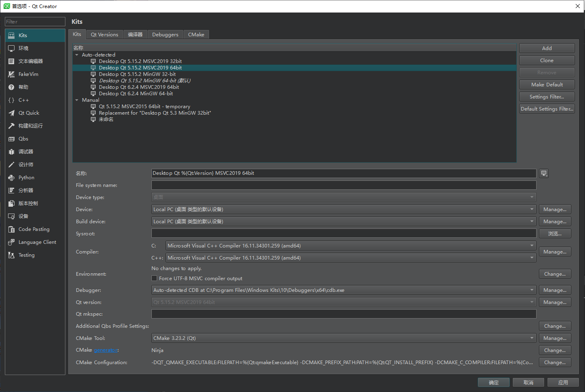The height and width of the screenshot is (392, 585).
Task: Click Change... next to Environment
Action: [x=555, y=274]
